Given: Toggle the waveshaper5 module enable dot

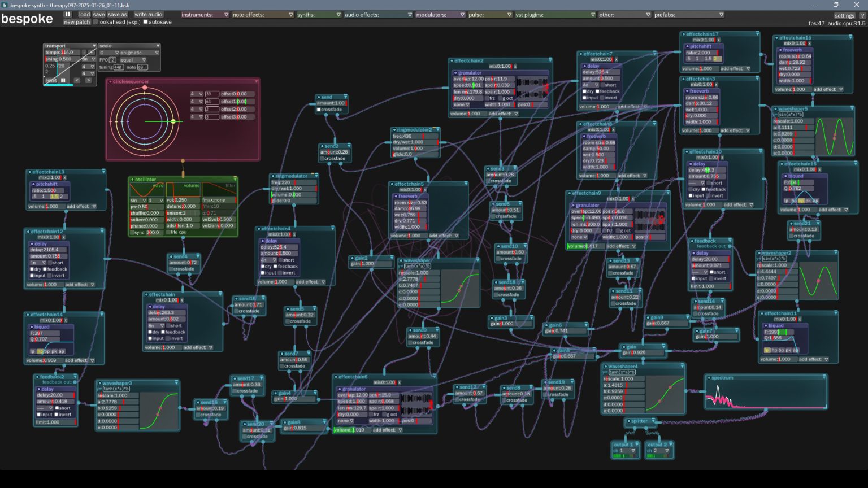Looking at the screenshot, I should coord(775,109).
